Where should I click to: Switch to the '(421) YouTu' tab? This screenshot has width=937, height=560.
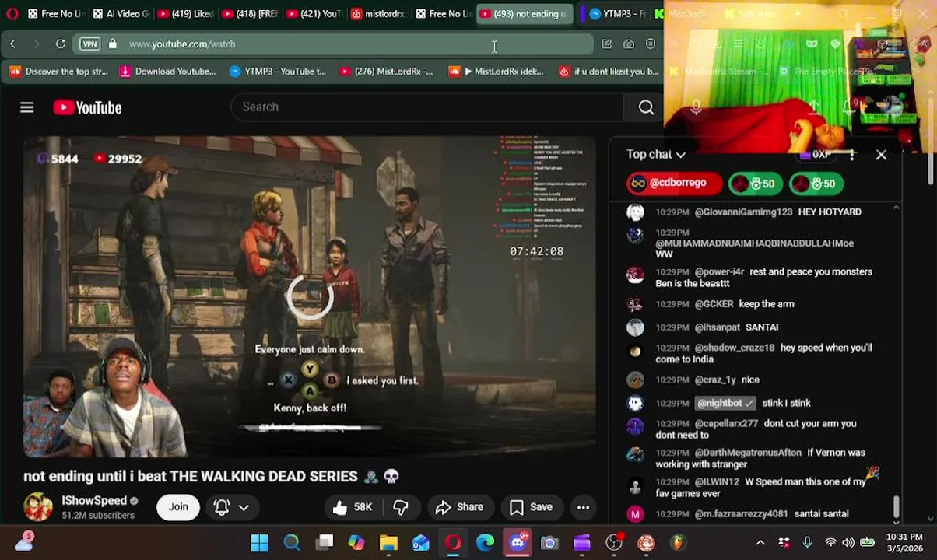click(313, 14)
